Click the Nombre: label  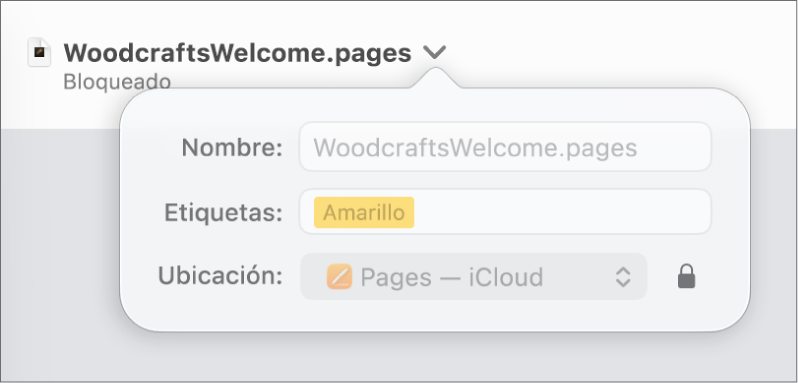pyautogui.click(x=232, y=148)
